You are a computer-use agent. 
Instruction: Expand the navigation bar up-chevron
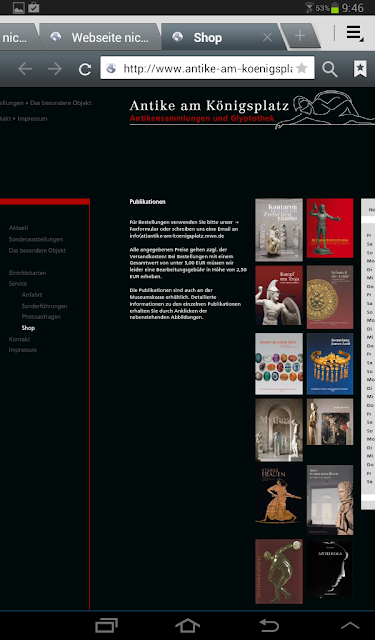click(x=350, y=625)
